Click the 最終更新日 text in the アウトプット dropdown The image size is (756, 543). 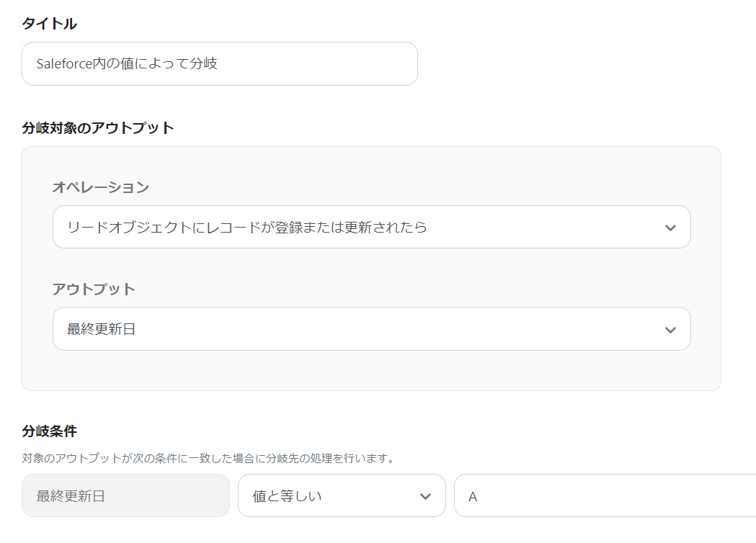click(x=102, y=330)
